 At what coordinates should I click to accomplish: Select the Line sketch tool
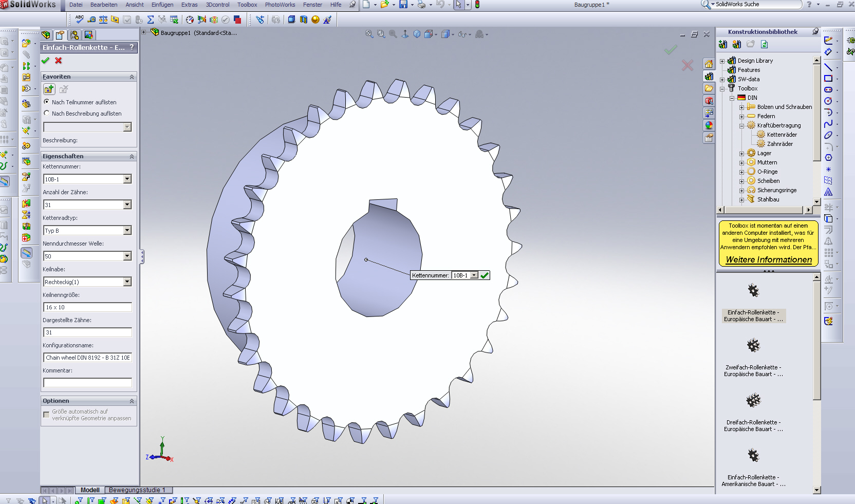[x=828, y=67]
